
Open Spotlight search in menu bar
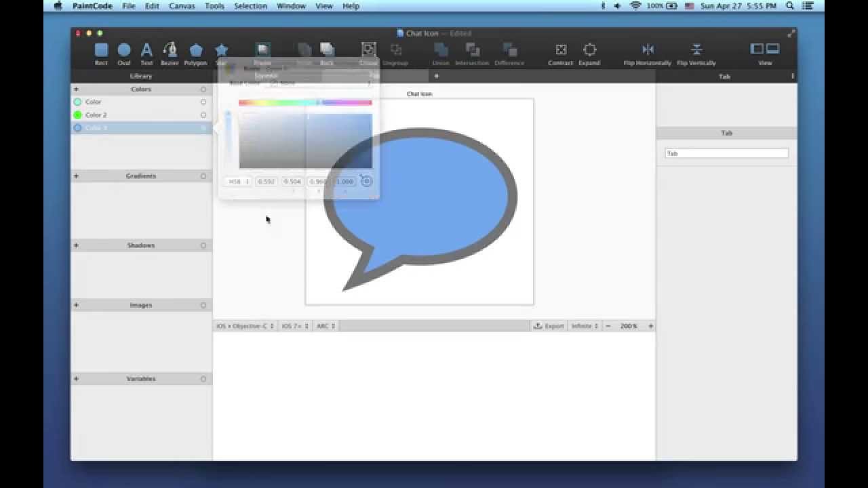[x=790, y=5]
